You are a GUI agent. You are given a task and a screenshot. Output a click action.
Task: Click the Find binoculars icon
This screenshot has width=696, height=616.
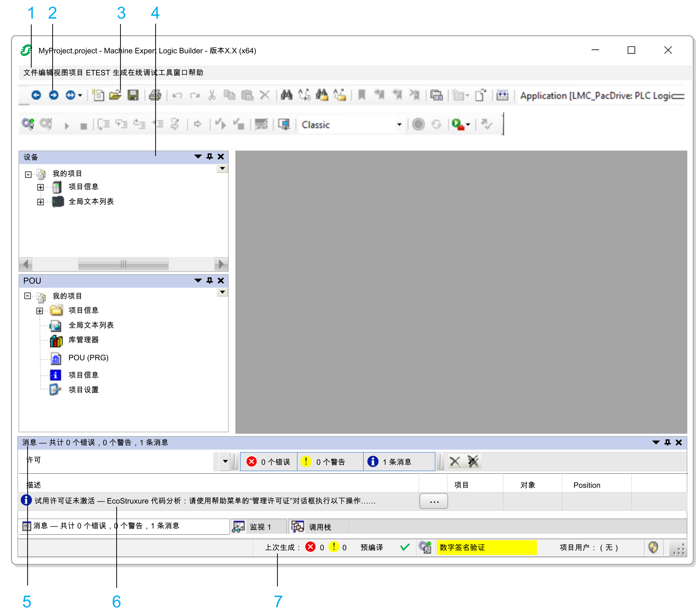[x=286, y=95]
